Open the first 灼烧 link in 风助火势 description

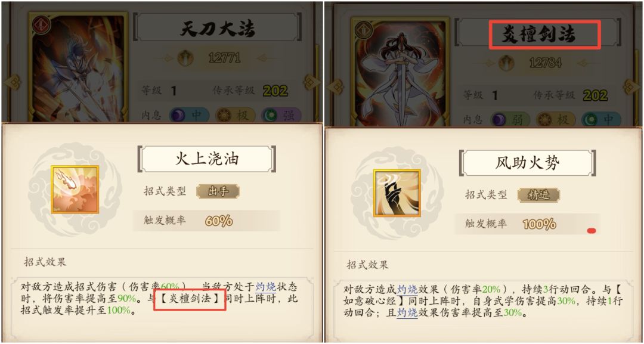[407, 289]
